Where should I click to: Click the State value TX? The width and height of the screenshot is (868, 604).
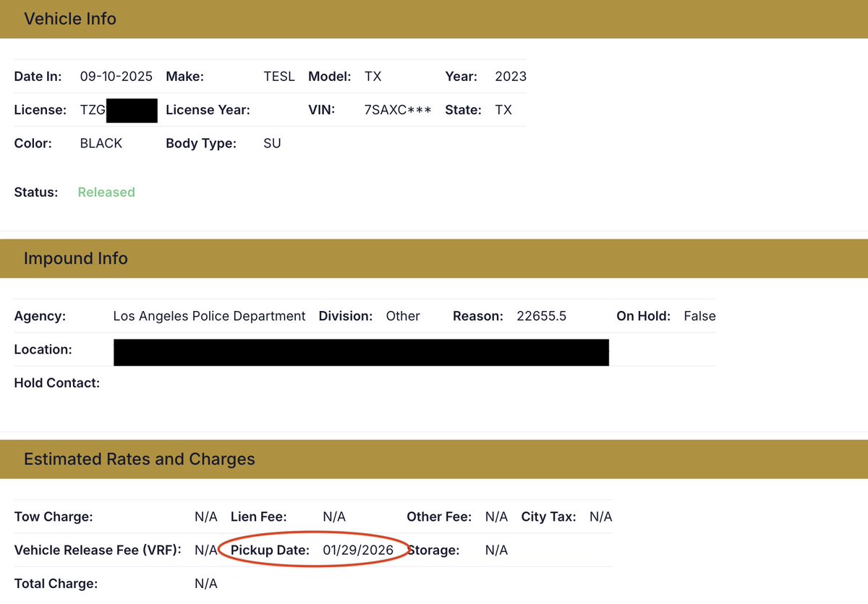pyautogui.click(x=503, y=110)
